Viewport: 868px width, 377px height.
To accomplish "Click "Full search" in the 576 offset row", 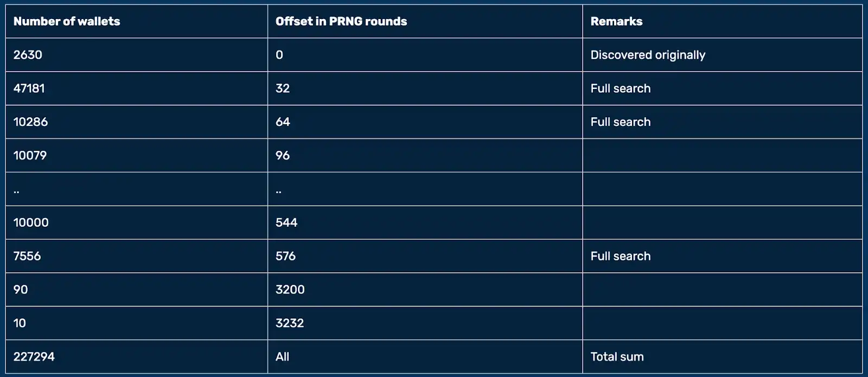I will pos(620,256).
